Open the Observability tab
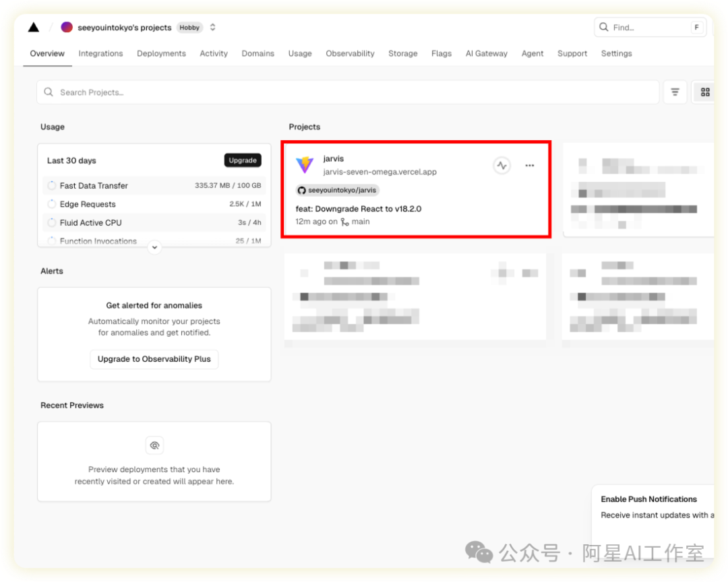Image resolution: width=728 pixels, height=582 pixels. [x=350, y=53]
